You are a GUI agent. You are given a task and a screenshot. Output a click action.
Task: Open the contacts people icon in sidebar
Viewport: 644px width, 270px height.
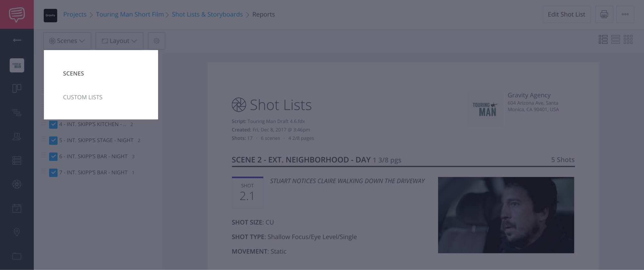tap(17, 136)
